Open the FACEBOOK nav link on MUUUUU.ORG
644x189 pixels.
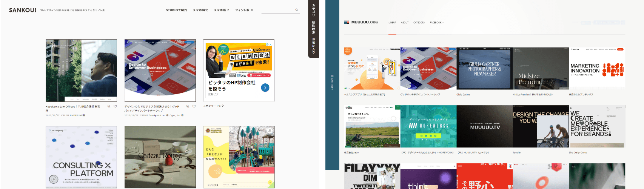point(436,23)
